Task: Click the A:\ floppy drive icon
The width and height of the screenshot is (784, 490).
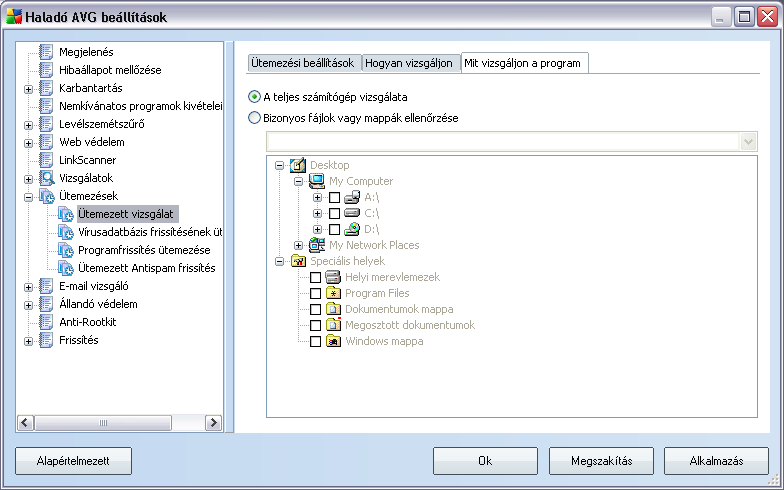Action: (352, 197)
